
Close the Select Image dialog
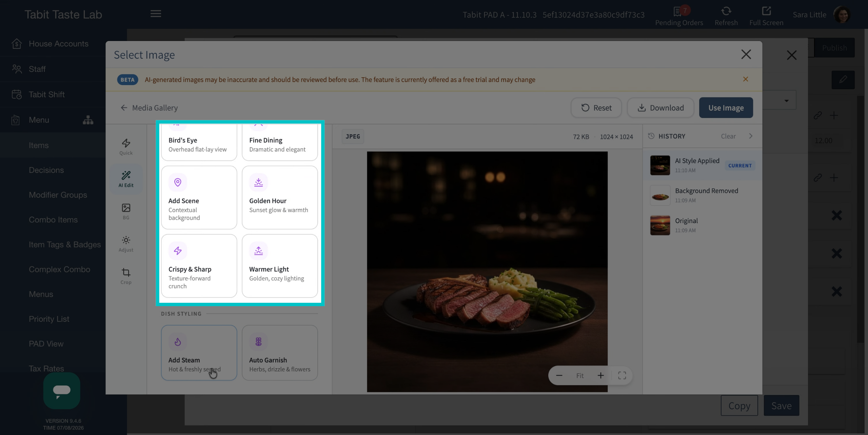click(x=746, y=55)
